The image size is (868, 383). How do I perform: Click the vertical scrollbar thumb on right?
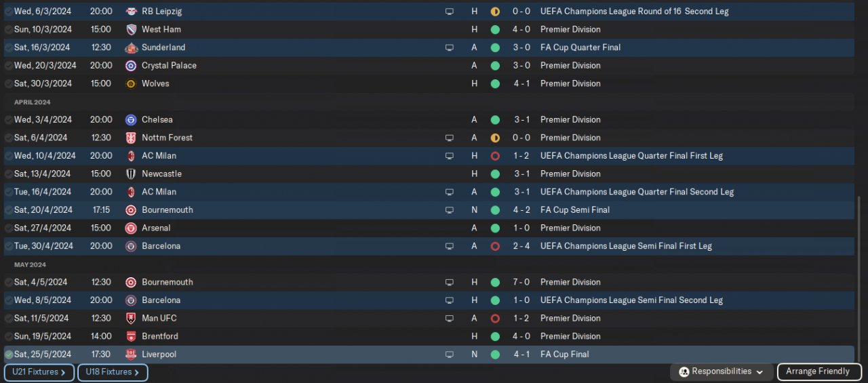[x=859, y=278]
